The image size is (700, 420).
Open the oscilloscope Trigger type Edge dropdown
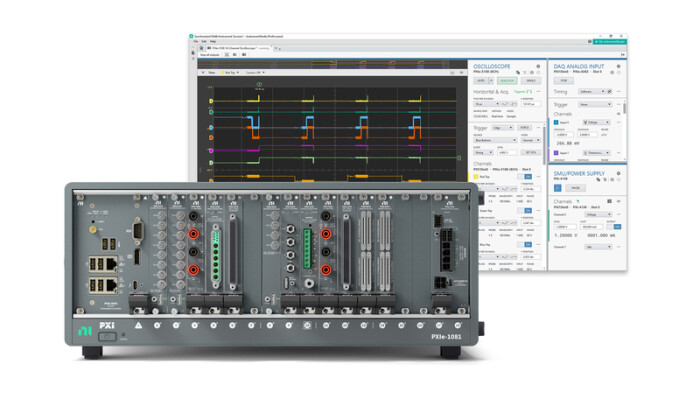503,129
